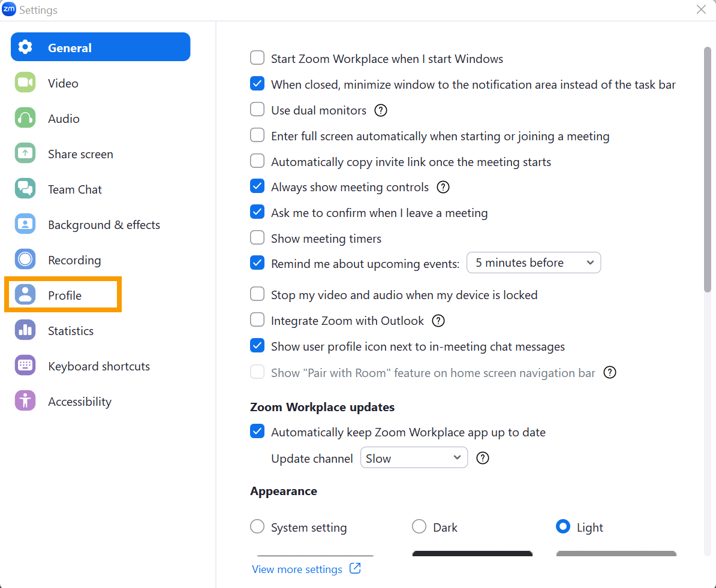This screenshot has width=716, height=588.
Task: Click View more settings link
Action: tap(297, 569)
